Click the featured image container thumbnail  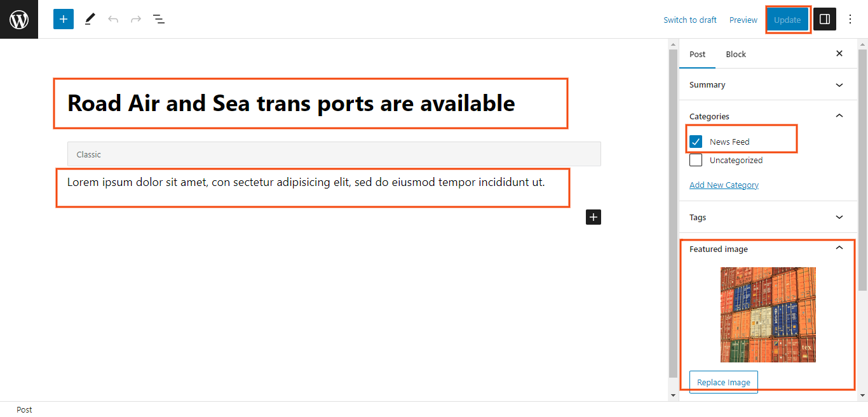768,315
